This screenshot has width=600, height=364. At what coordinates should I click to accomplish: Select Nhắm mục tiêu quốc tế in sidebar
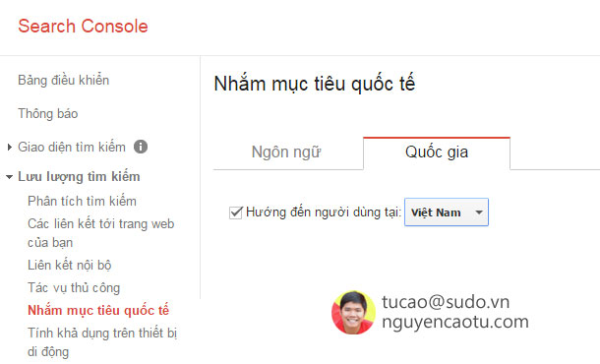pos(98,311)
